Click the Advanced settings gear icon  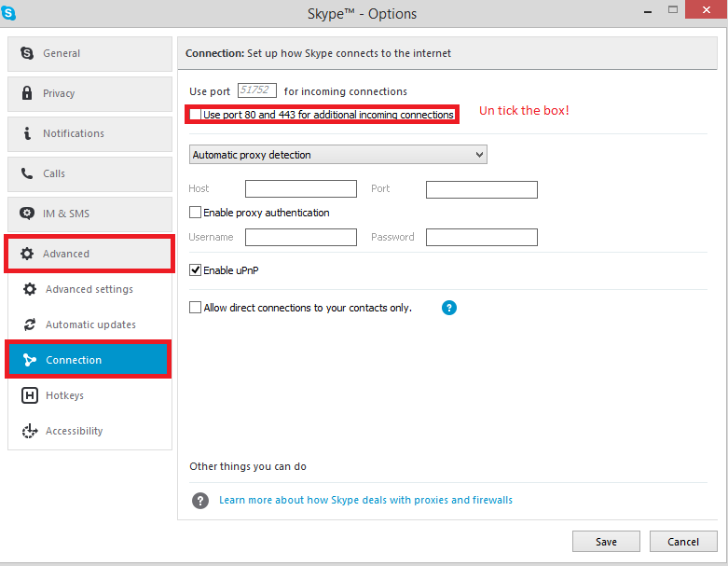click(30, 289)
